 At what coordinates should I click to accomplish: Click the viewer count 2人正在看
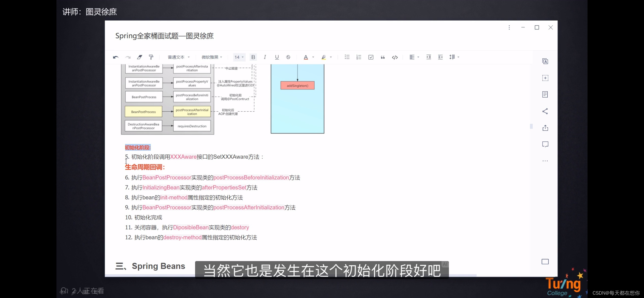pos(82,291)
